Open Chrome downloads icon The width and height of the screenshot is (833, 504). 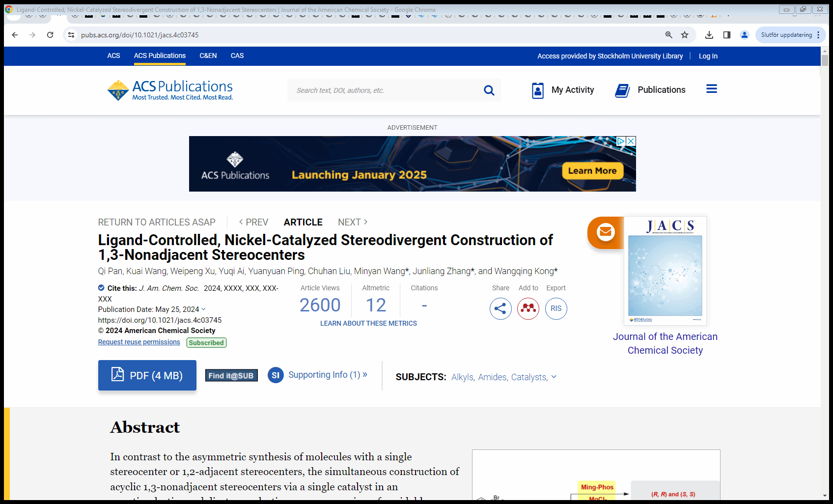pyautogui.click(x=709, y=35)
